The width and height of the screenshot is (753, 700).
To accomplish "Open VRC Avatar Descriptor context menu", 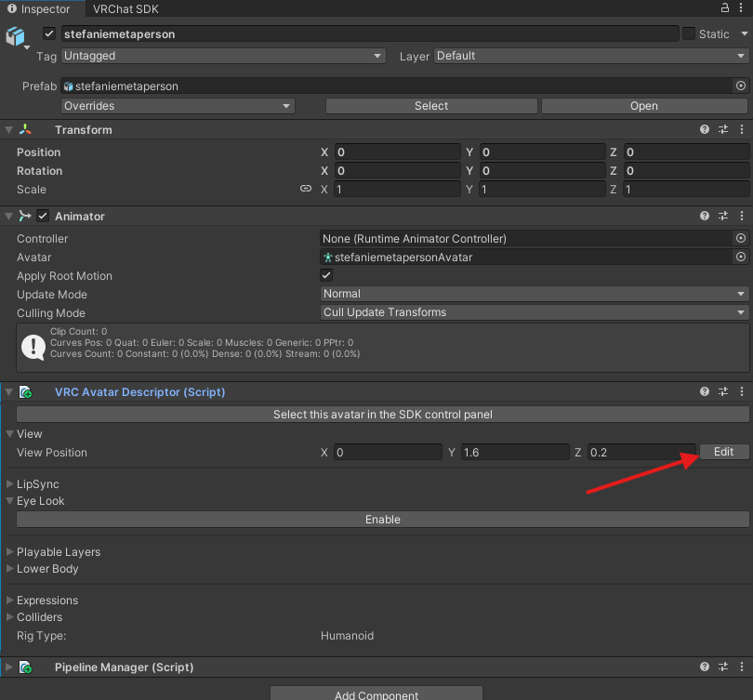I will pyautogui.click(x=742, y=391).
